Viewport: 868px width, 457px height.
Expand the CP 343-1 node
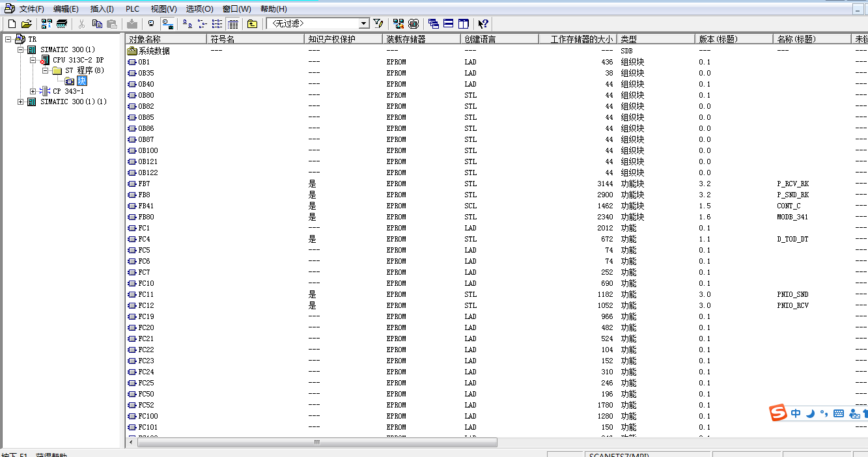click(x=33, y=91)
